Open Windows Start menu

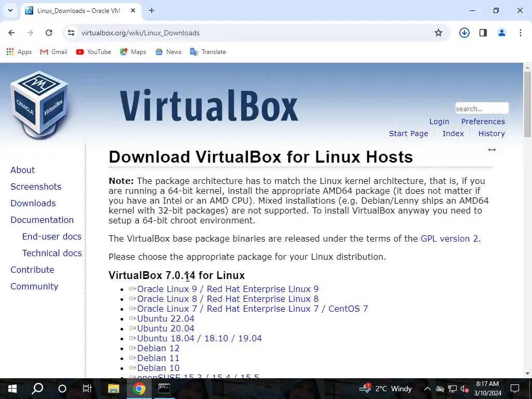coord(12,389)
